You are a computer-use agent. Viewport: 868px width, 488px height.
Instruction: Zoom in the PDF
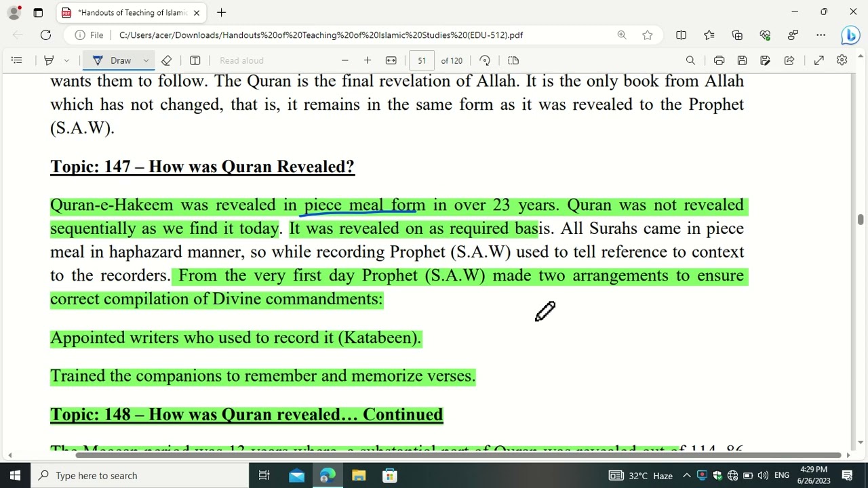point(368,60)
